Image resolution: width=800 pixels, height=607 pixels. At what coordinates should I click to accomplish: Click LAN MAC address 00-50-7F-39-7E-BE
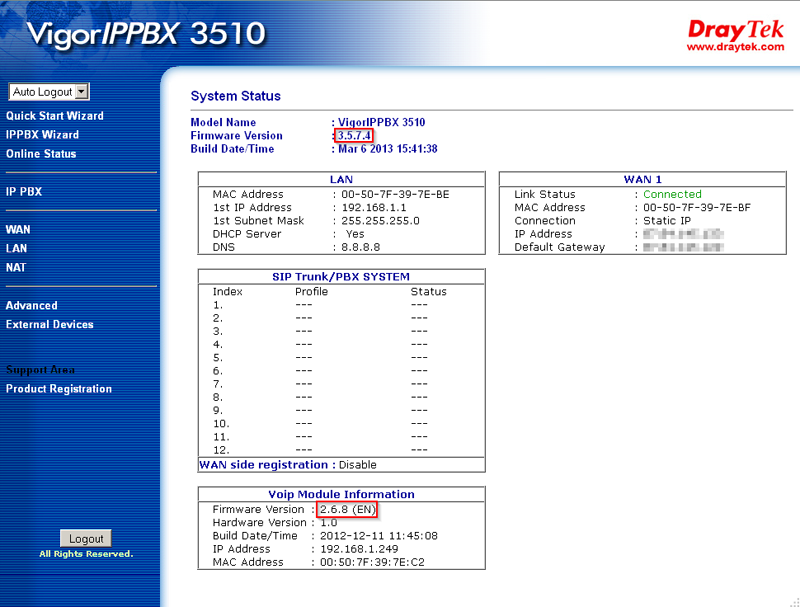coord(395,194)
